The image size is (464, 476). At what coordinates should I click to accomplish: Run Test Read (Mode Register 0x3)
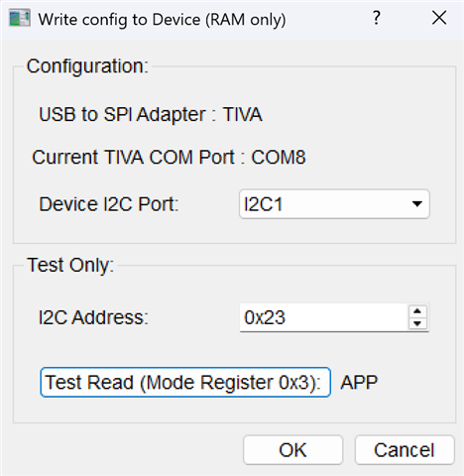[x=185, y=382]
